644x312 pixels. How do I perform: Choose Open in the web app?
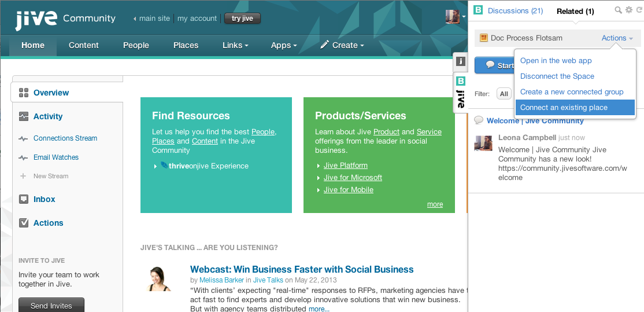tap(556, 60)
